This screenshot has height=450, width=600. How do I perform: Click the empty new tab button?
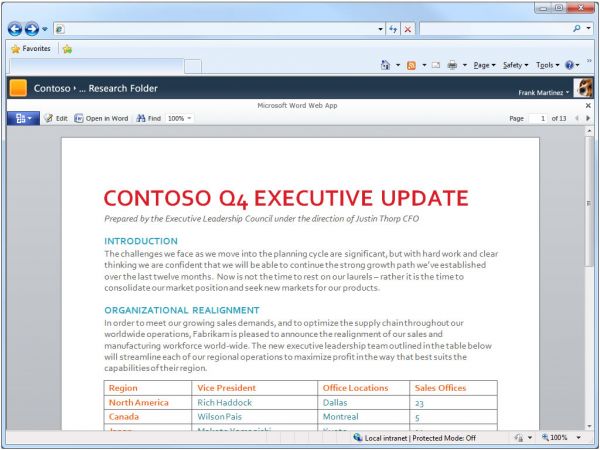click(x=193, y=66)
